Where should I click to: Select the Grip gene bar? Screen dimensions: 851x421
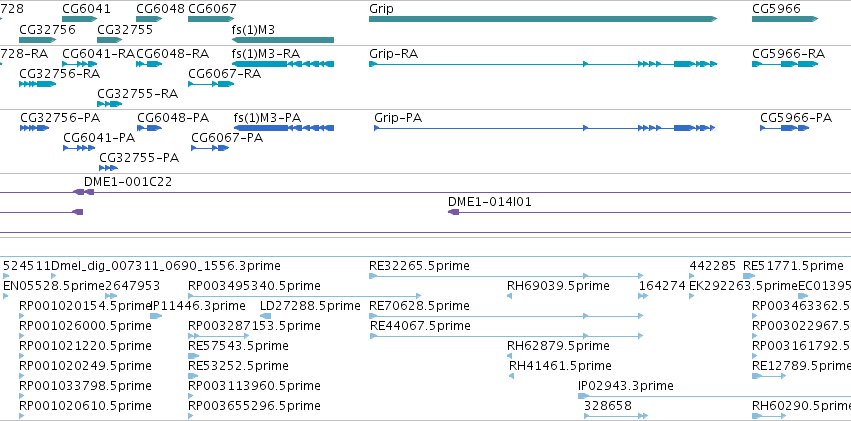tap(543, 19)
